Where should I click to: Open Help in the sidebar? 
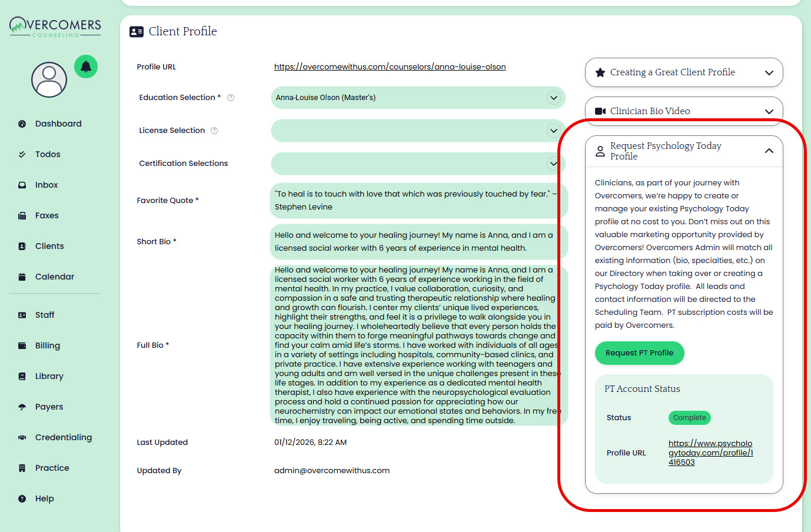[x=45, y=498]
